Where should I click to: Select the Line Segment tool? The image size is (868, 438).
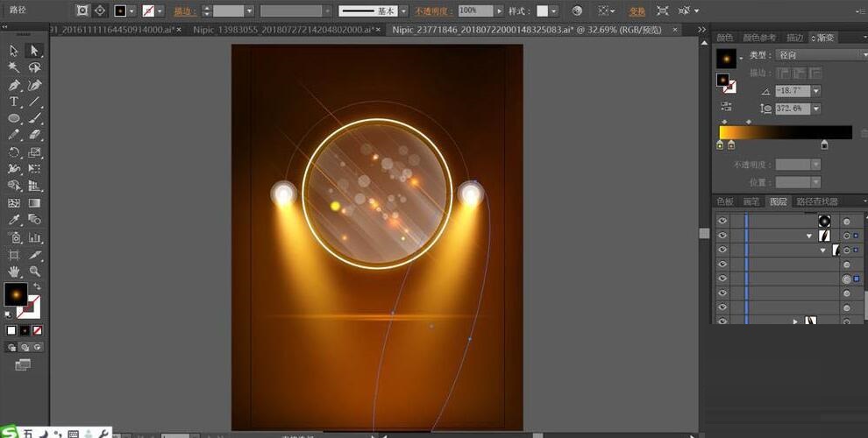34,102
